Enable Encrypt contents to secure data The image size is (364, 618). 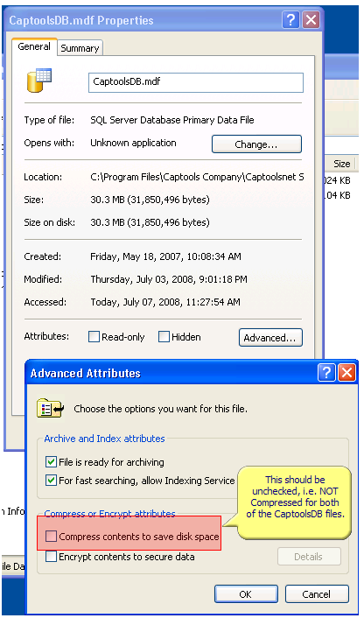coord(51,557)
